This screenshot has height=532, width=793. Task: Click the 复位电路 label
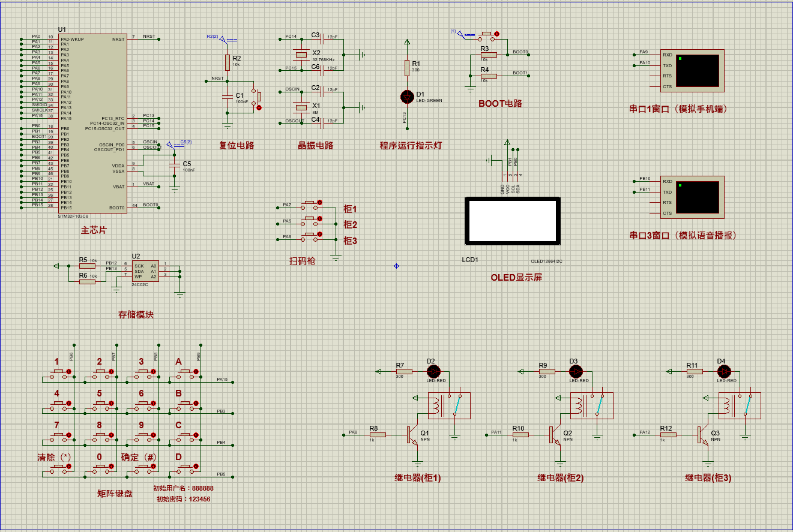tap(237, 145)
